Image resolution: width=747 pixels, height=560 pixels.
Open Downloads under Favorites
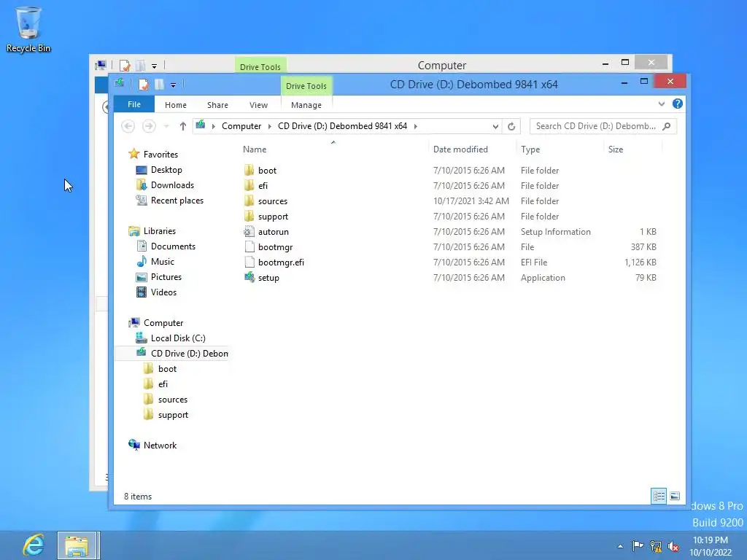(x=172, y=185)
